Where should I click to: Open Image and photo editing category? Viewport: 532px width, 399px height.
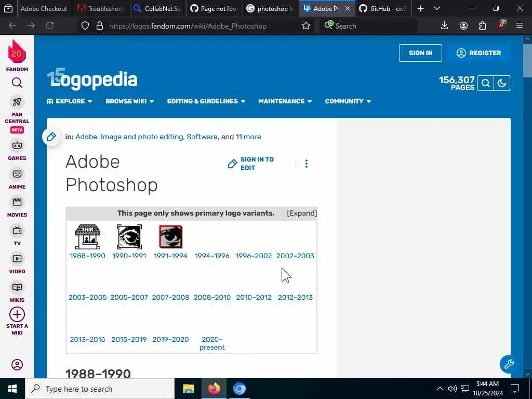click(142, 137)
